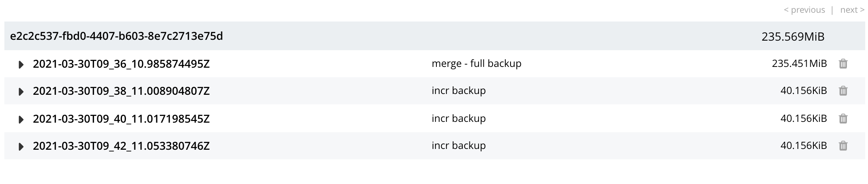The image size is (868, 184).
Task: Click the total size 235.569MiB
Action: (x=793, y=37)
